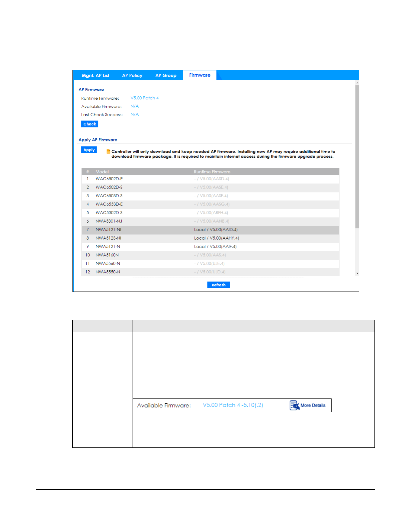Select row WAC6553D-E
This screenshot has height=532, width=411.
coord(210,204)
